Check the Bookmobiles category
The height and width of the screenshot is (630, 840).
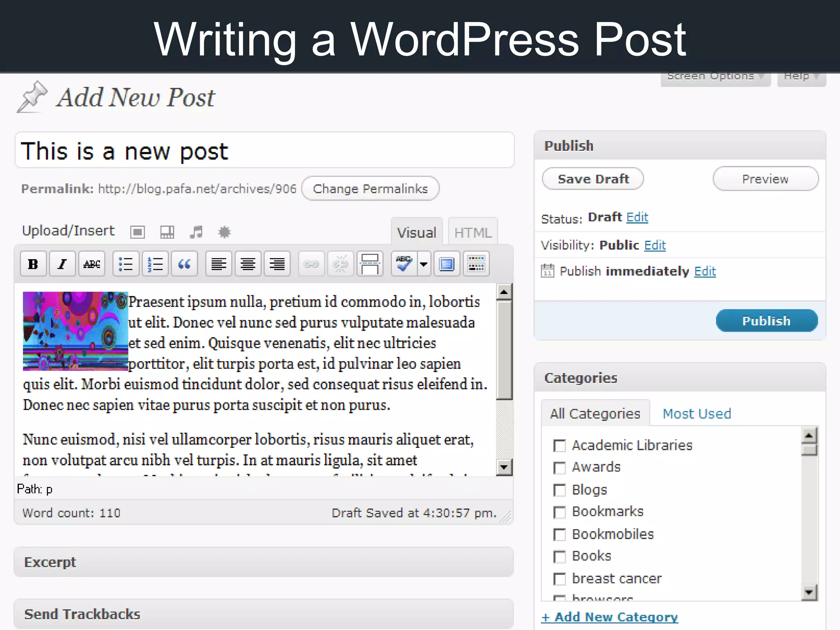[559, 534]
